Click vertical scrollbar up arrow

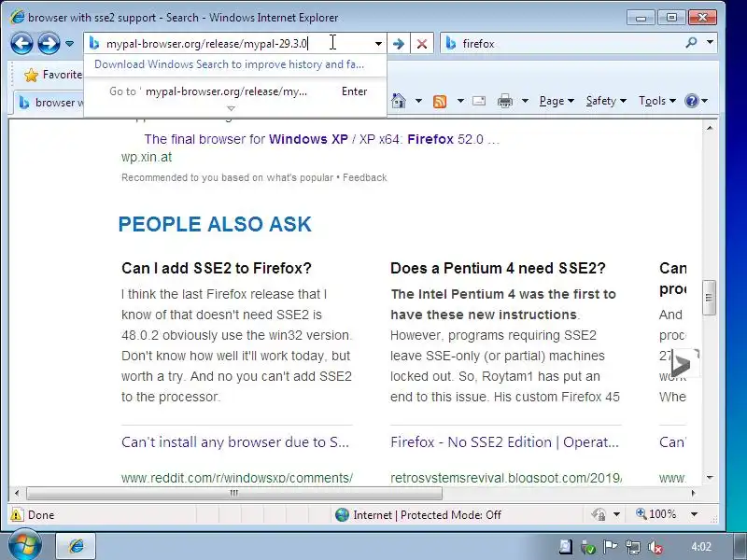point(710,128)
